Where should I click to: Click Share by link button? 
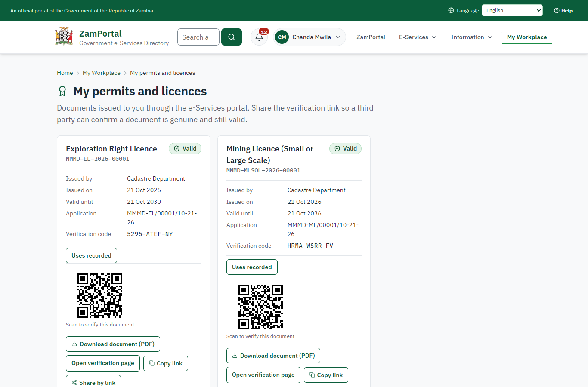click(93, 382)
